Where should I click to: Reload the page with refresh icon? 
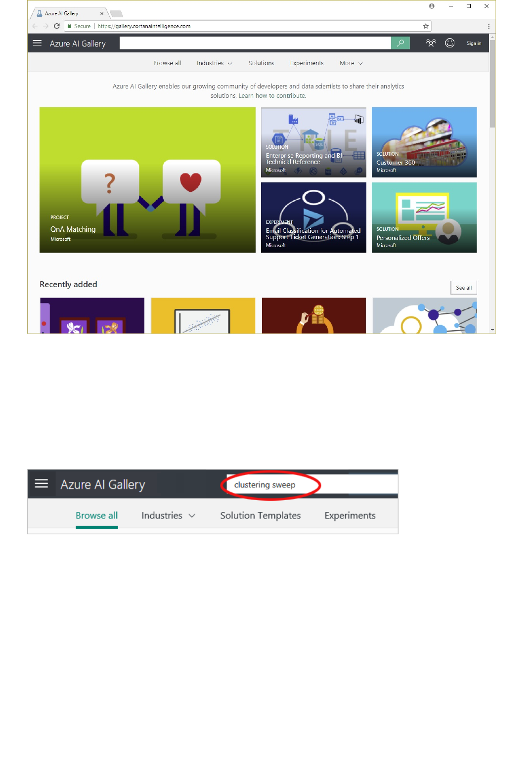(x=56, y=26)
